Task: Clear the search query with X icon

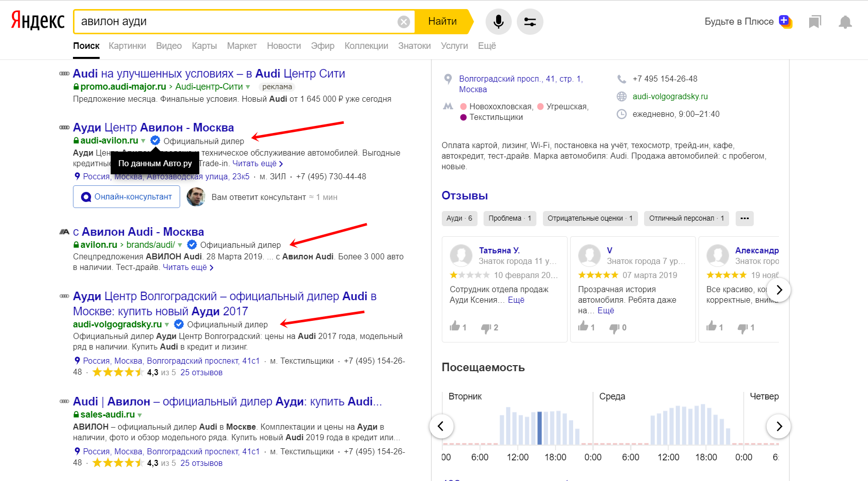Action: point(404,22)
